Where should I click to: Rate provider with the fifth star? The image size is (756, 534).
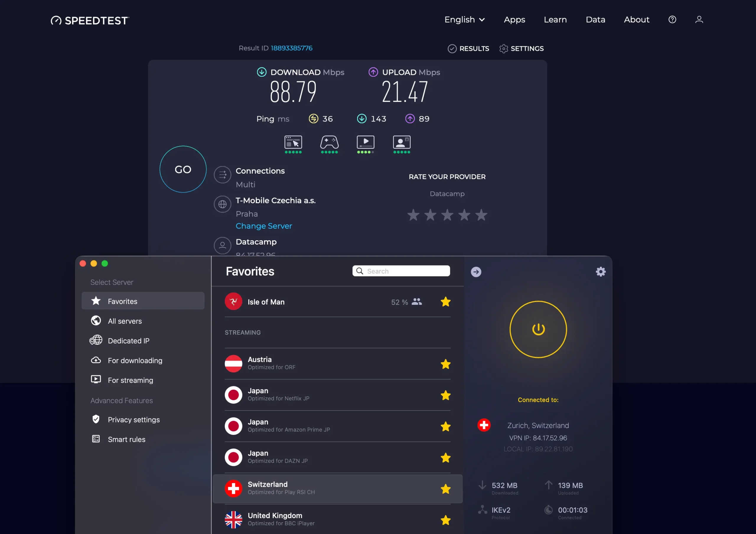(481, 215)
